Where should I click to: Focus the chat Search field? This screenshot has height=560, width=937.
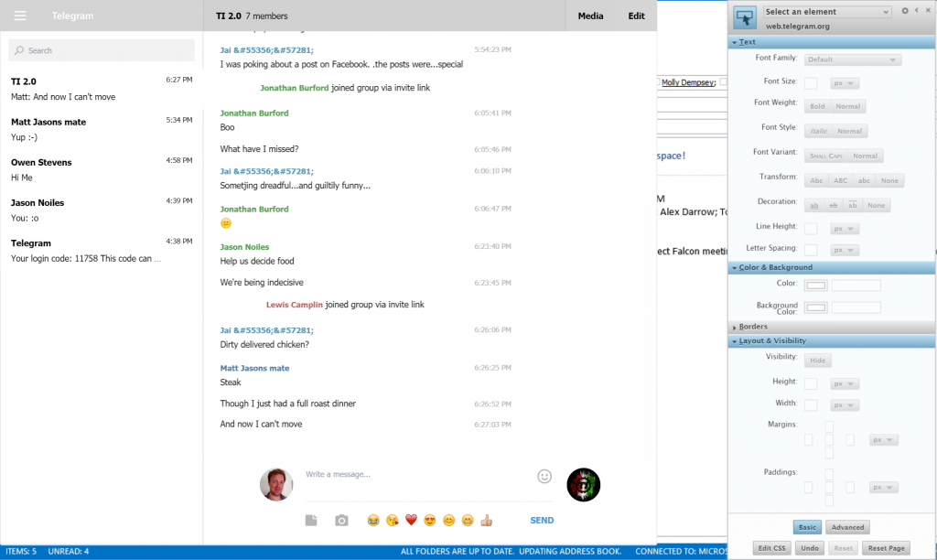102,50
